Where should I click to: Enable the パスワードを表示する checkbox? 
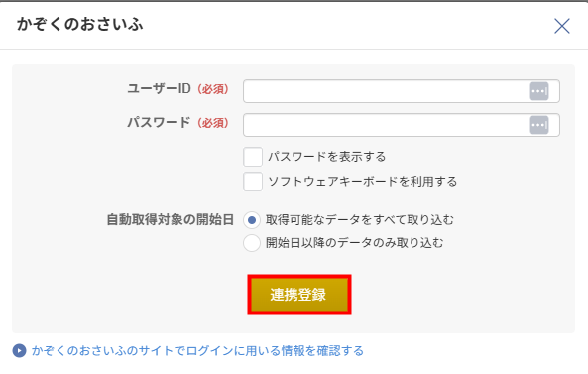253,157
